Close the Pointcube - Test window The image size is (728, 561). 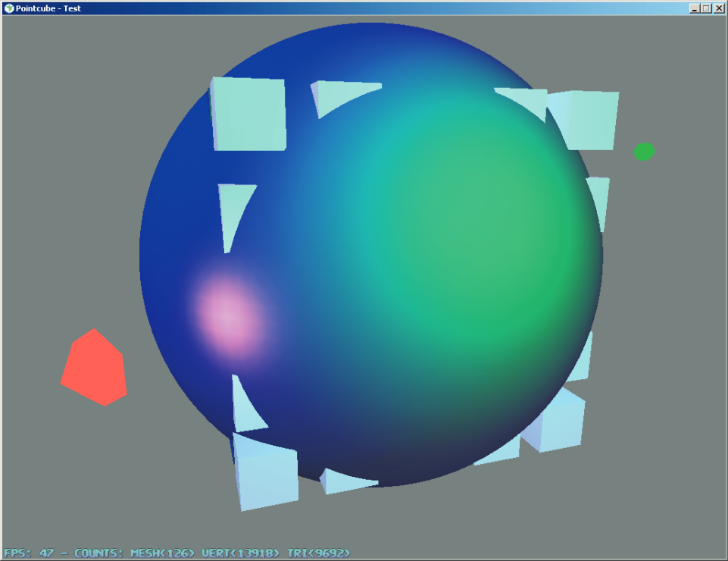pos(719,8)
